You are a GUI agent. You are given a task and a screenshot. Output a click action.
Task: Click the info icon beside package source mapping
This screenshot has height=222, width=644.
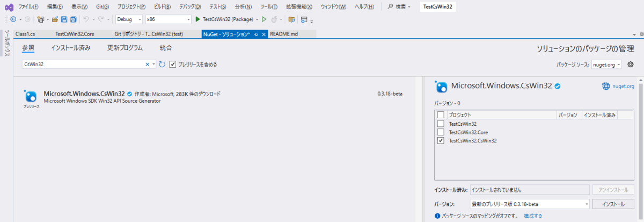coord(437,216)
